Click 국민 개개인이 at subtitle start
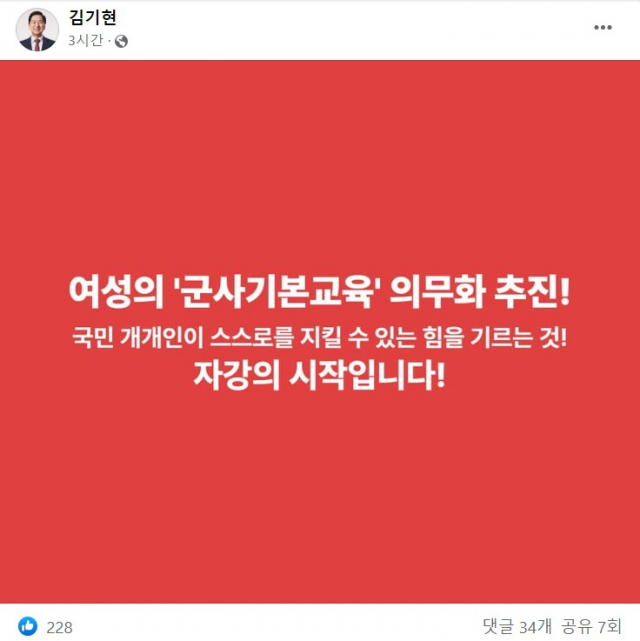640x641 pixels. coord(138,338)
